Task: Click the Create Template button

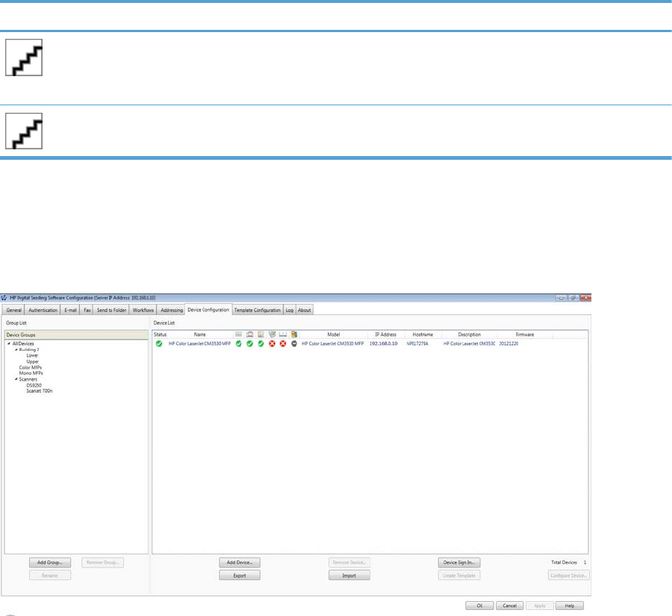Action: click(x=459, y=576)
